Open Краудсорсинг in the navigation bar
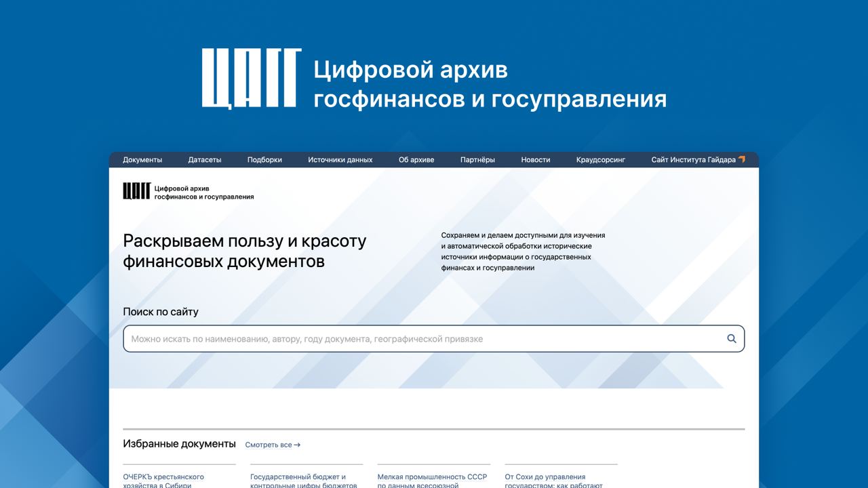This screenshot has width=868, height=488. point(601,160)
